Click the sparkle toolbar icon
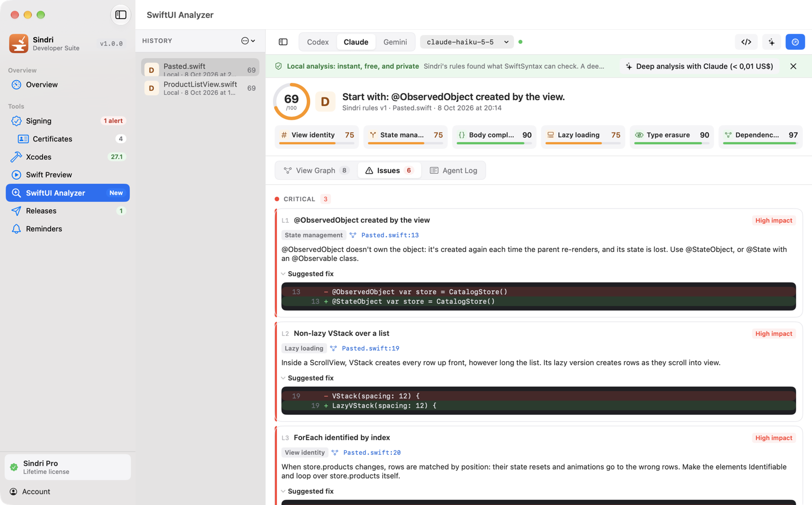 (771, 42)
